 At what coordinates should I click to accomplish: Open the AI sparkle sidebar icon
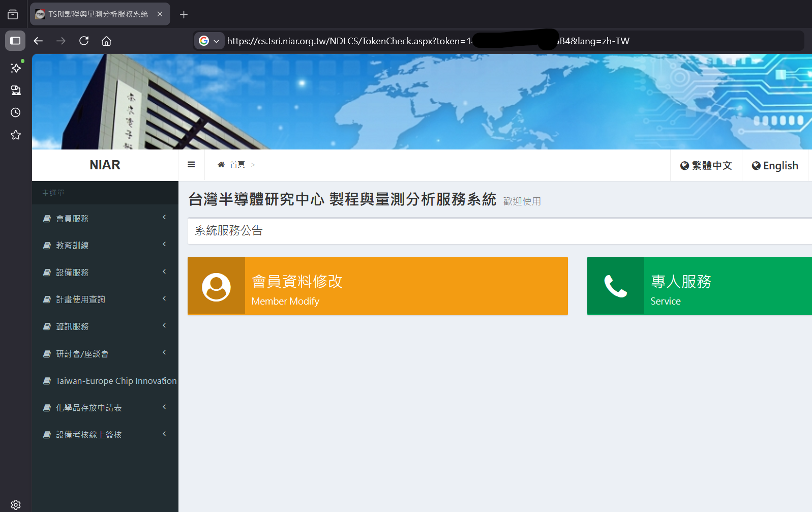point(16,68)
